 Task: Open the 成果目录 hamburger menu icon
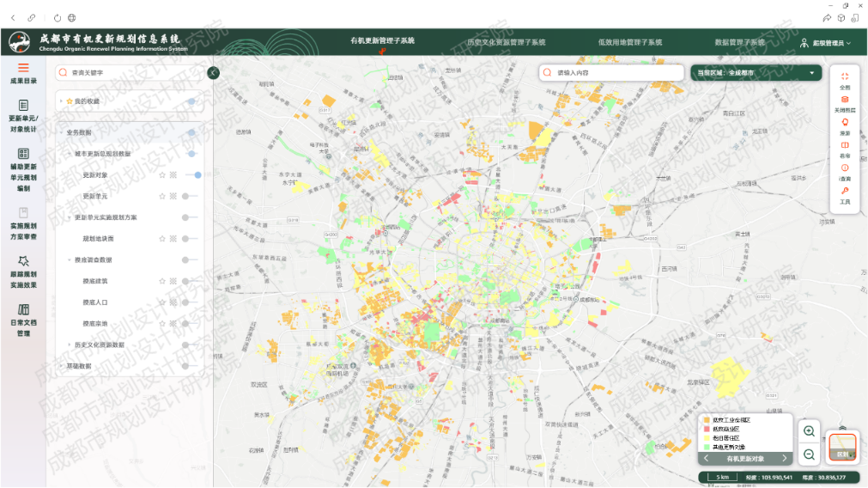click(x=23, y=68)
